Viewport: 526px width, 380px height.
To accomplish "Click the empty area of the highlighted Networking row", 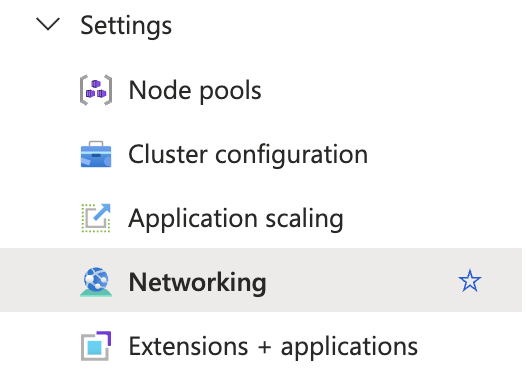I will click(x=362, y=280).
